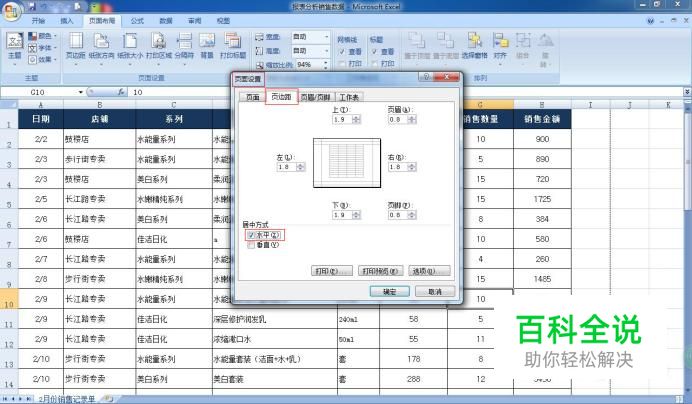Switch to the 公式 Formulas ribbon tab
The image size is (692, 404).
[137, 21]
